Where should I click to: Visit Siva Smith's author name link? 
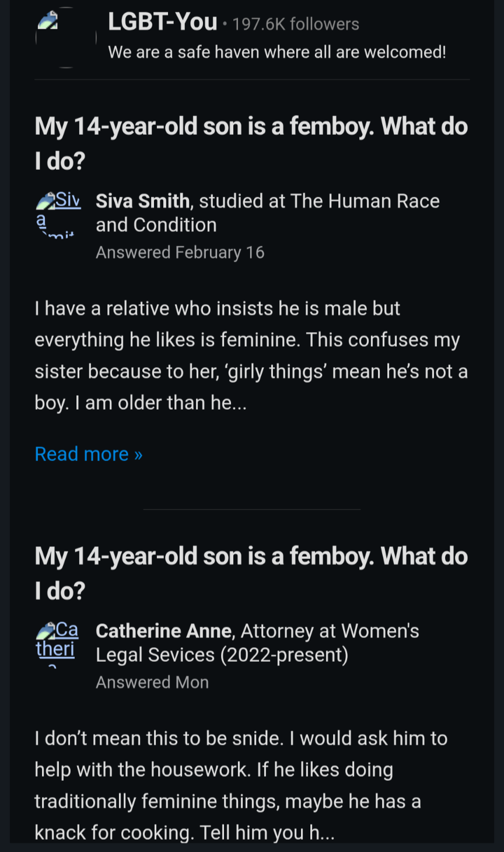click(142, 201)
